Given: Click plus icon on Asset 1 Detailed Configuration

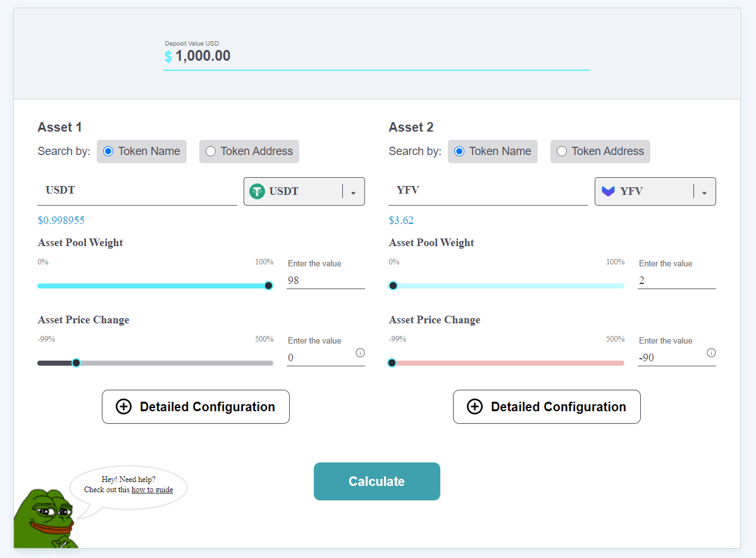Looking at the screenshot, I should pos(124,407).
